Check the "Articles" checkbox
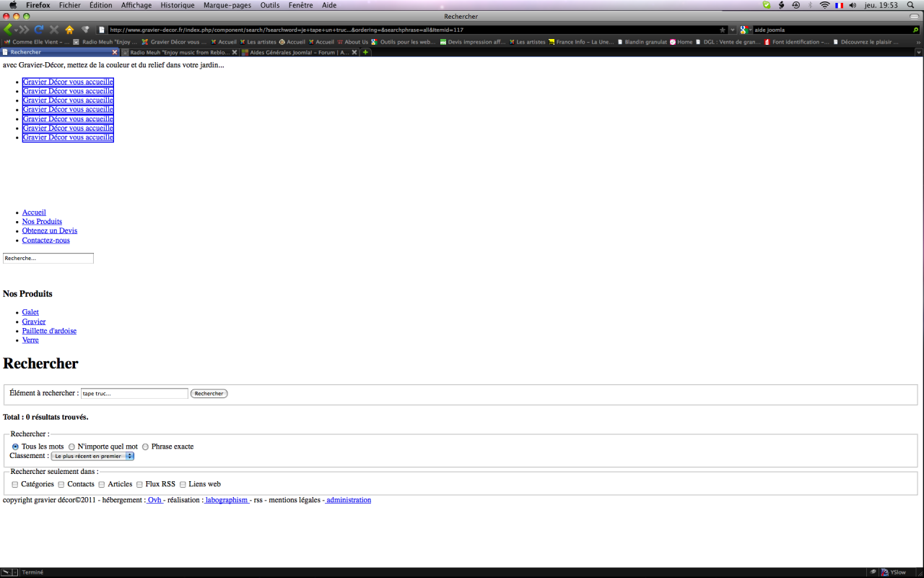The width and height of the screenshot is (924, 578). [102, 484]
